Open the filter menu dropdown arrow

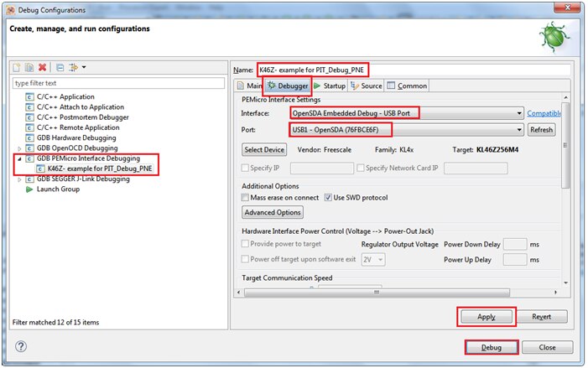84,67
